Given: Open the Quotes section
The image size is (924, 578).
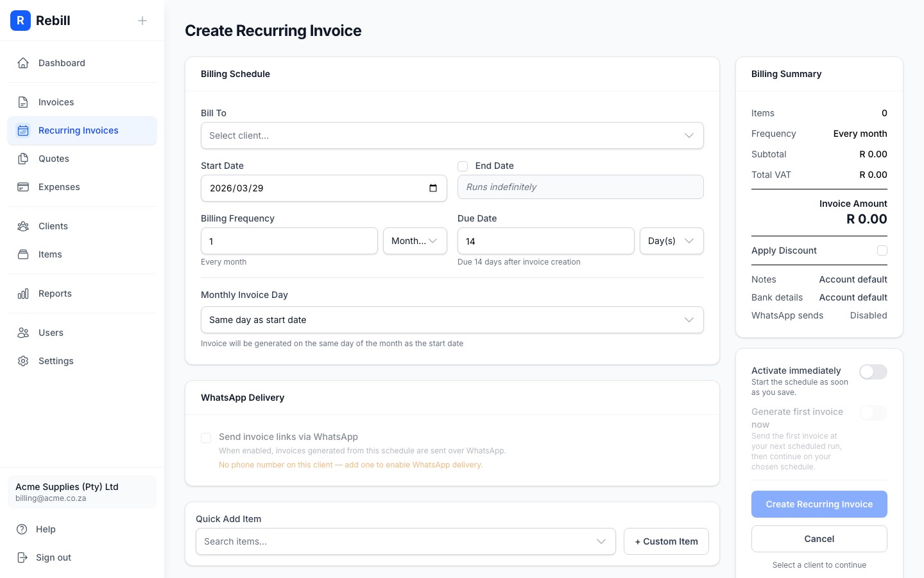Looking at the screenshot, I should point(53,159).
